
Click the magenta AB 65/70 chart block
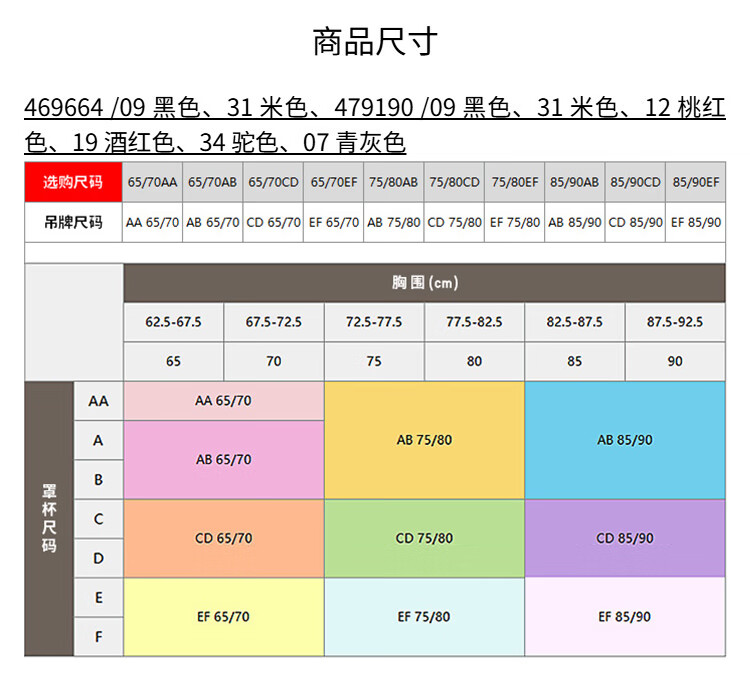[223, 460]
